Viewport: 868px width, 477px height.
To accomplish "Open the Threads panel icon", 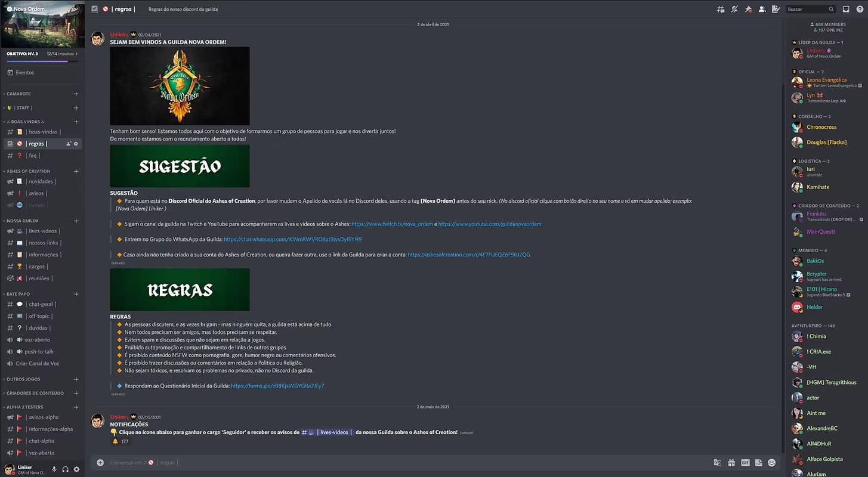I will click(721, 9).
